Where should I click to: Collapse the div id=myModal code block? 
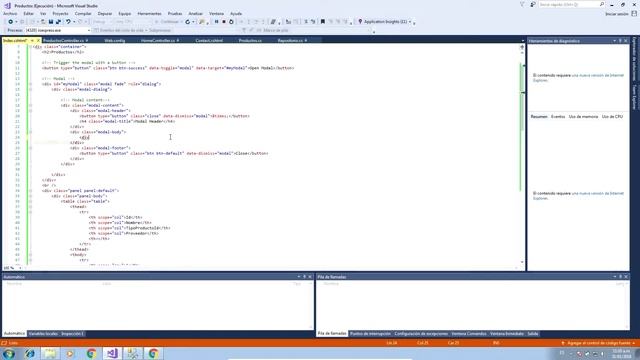[30, 84]
